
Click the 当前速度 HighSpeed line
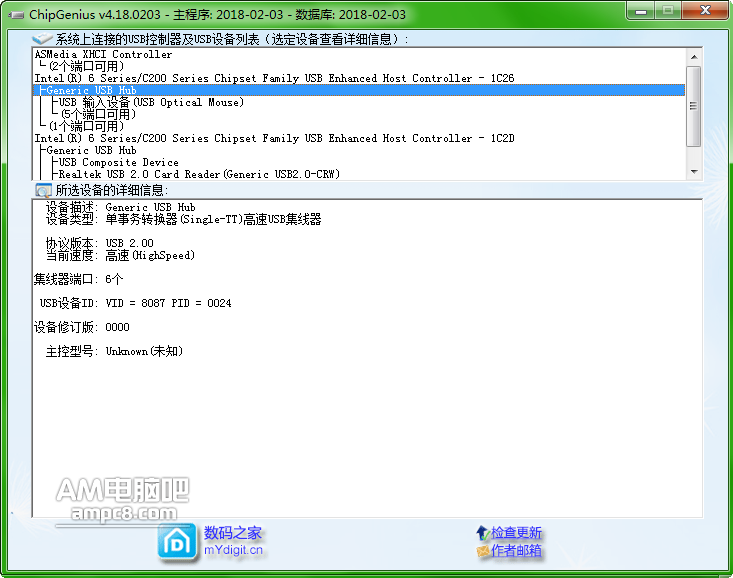tap(120, 255)
